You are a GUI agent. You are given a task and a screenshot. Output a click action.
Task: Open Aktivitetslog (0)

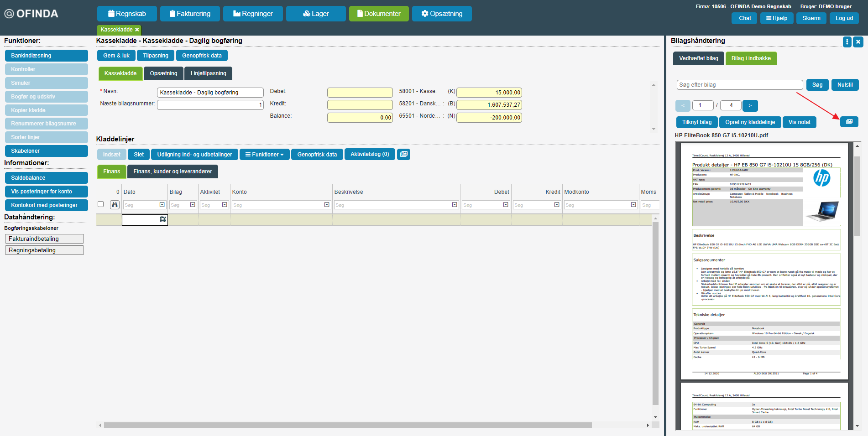[370, 154]
